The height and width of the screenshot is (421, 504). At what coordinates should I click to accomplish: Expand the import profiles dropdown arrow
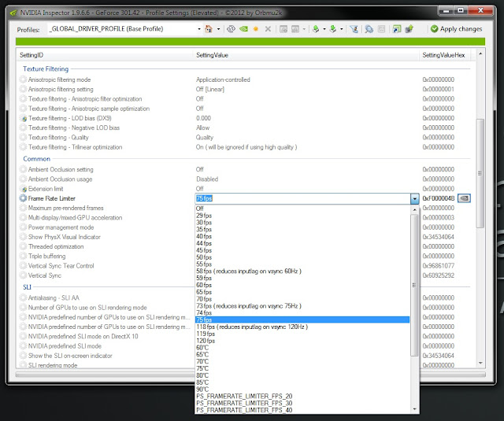[x=341, y=29]
